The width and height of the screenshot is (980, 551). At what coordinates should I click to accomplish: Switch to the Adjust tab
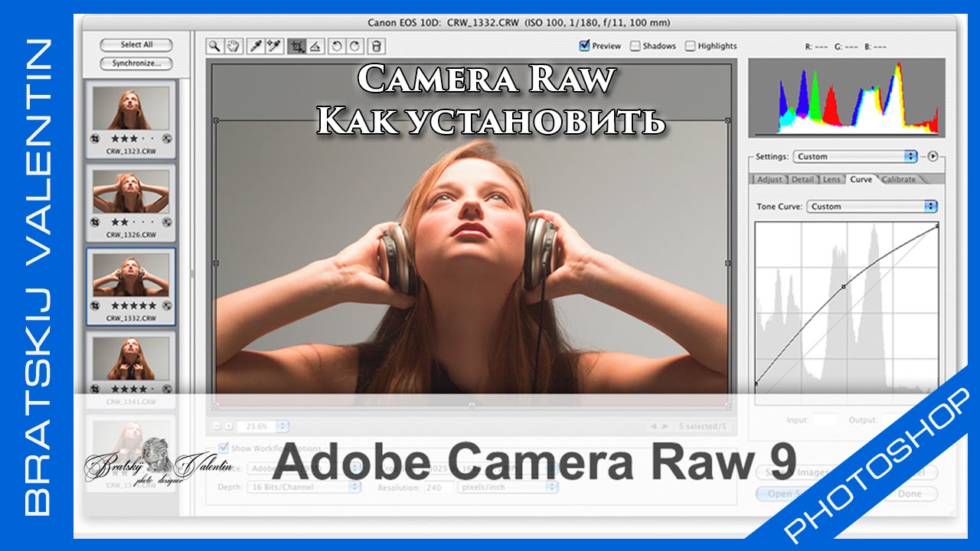769,179
